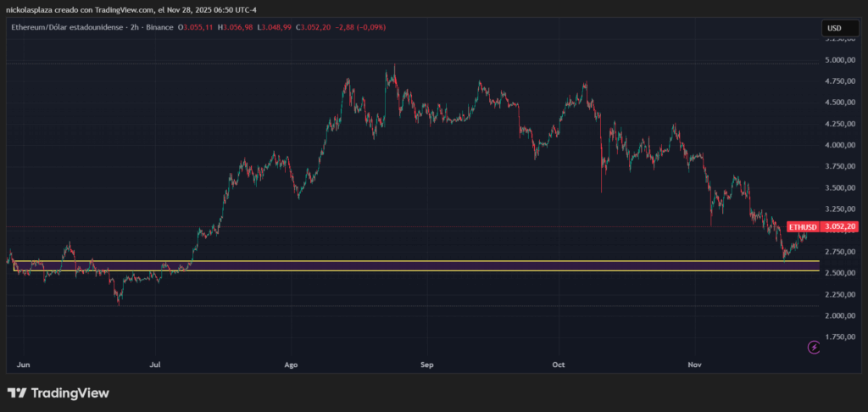
Task: Click the purple lightning bolt icon
Action: [x=814, y=347]
